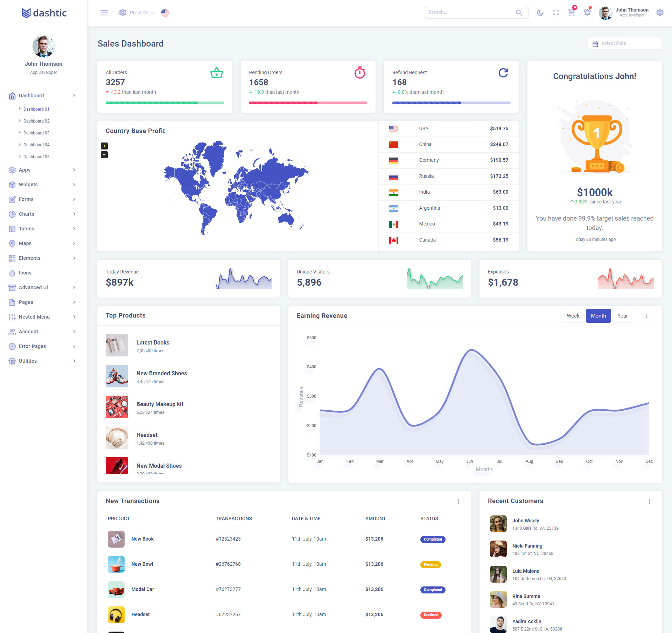Select the Year revenue tab
Image resolution: width=672 pixels, height=633 pixels.
click(622, 316)
